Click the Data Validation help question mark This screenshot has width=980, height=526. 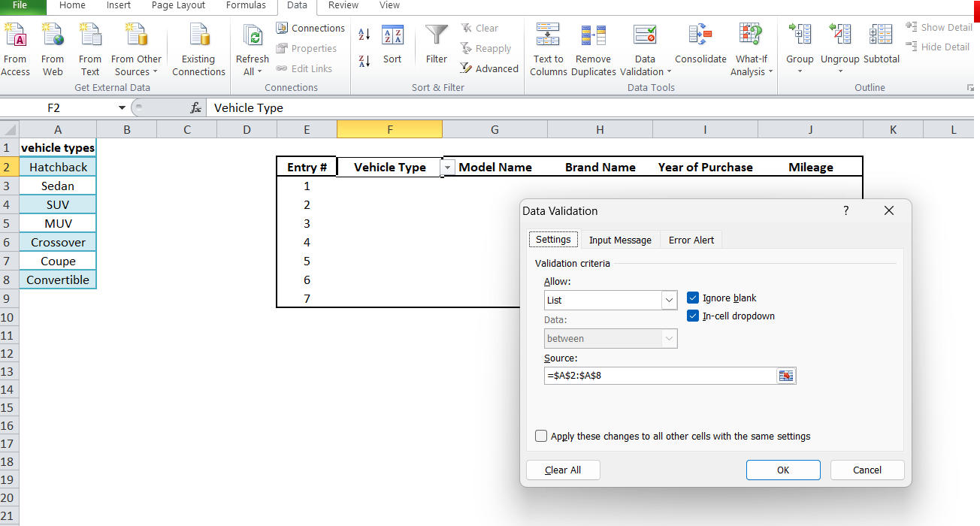point(845,211)
